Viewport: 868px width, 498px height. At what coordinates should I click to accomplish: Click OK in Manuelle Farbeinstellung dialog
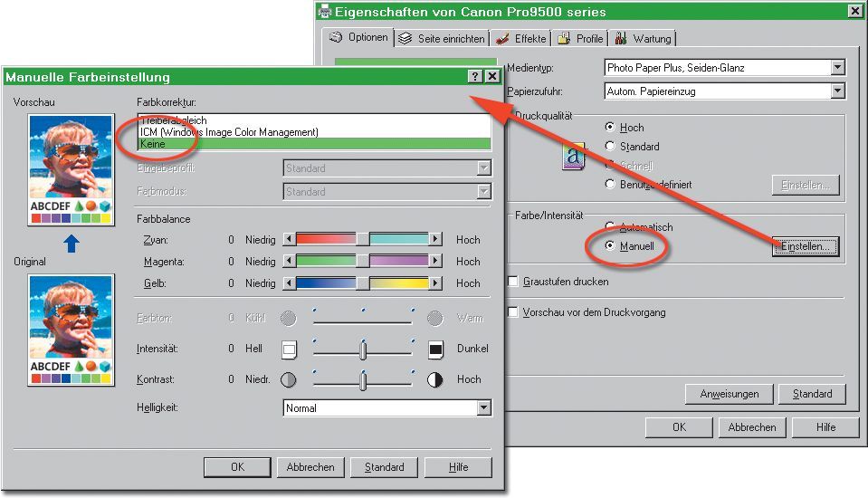click(x=237, y=467)
